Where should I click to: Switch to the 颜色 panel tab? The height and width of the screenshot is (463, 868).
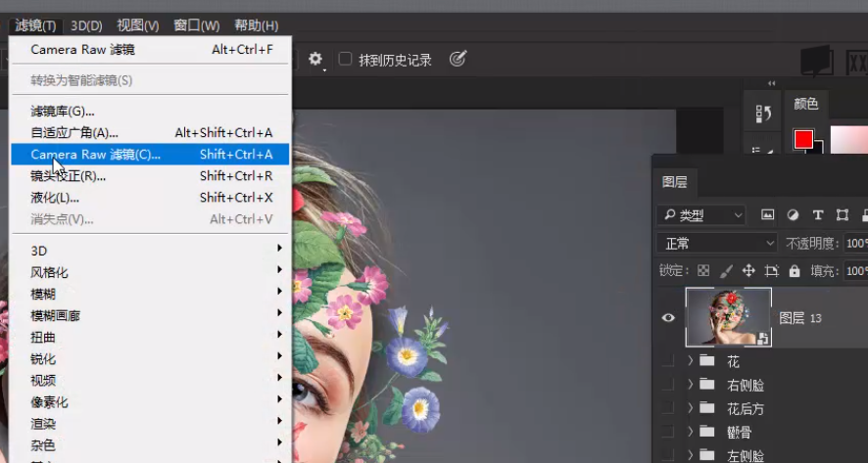[806, 104]
